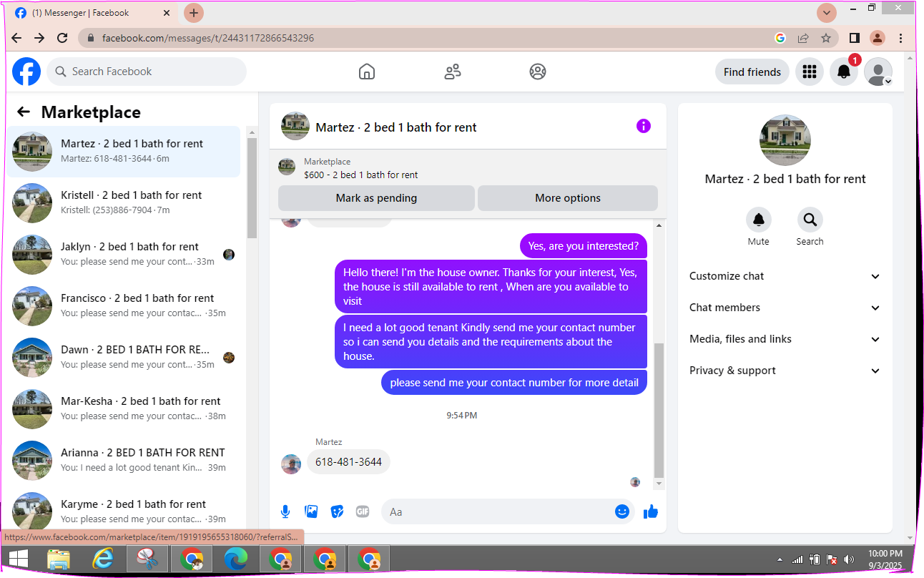Image resolution: width=924 pixels, height=578 pixels.
Task: Click the browser address bar URL
Action: click(x=208, y=38)
